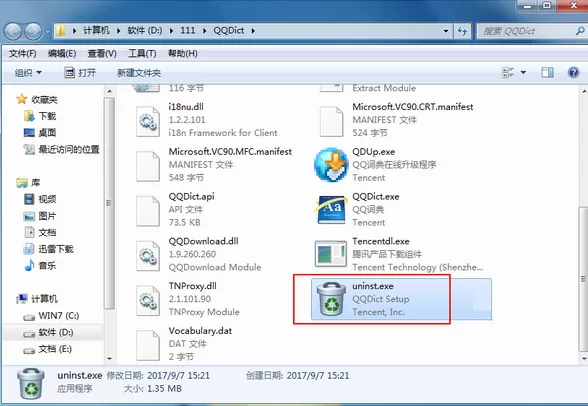Select Microsoft.VC90.MFC.manifest file icon
This screenshot has height=406, width=588.
[x=148, y=166]
